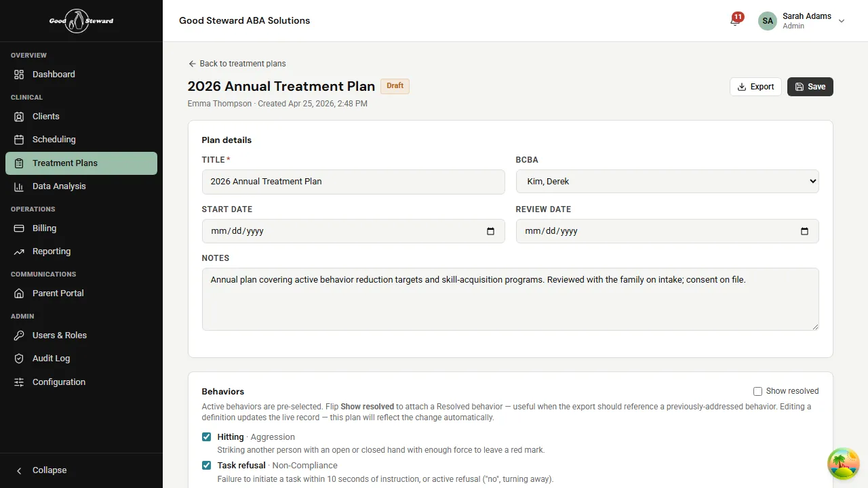The image size is (868, 488).
Task: Uncheck the Task refusal behavior
Action: pyautogui.click(x=206, y=465)
